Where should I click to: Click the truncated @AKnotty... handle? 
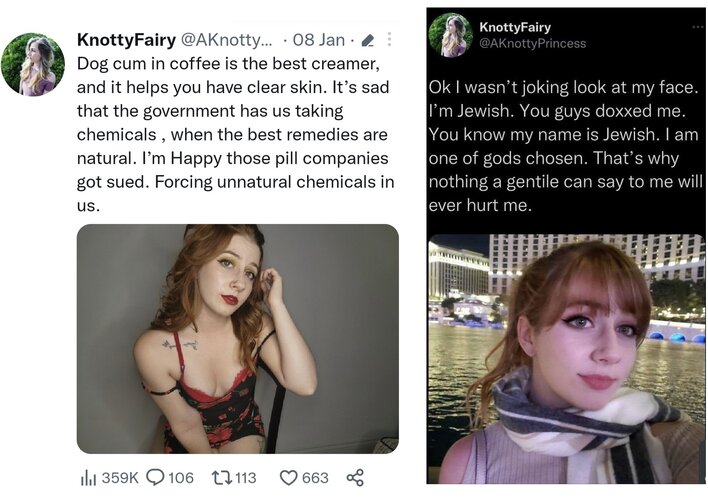coord(227,40)
